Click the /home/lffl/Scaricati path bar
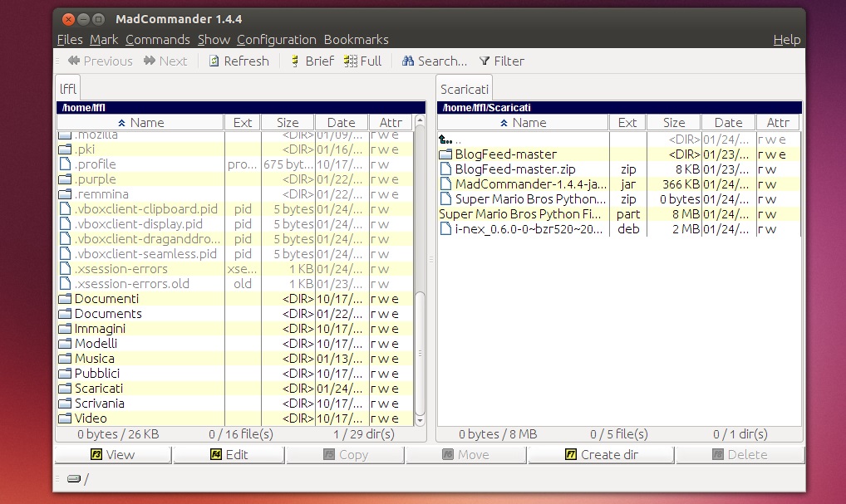 coord(619,108)
